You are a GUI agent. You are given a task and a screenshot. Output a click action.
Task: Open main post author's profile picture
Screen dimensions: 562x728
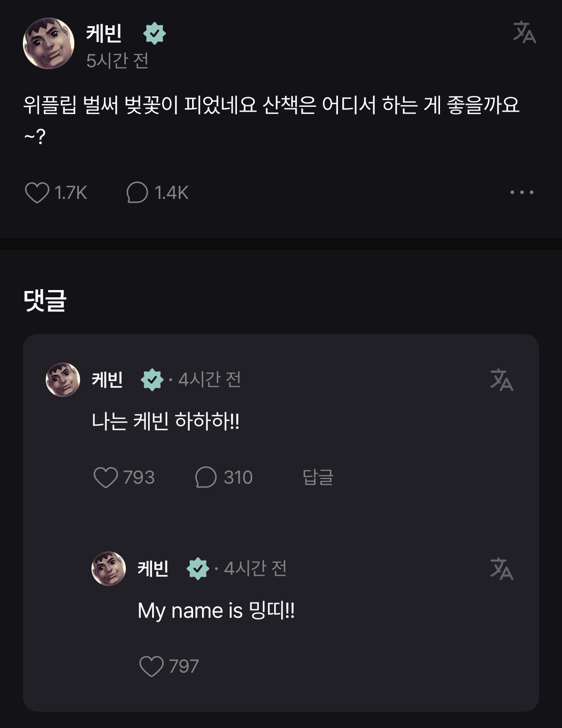coord(49,43)
